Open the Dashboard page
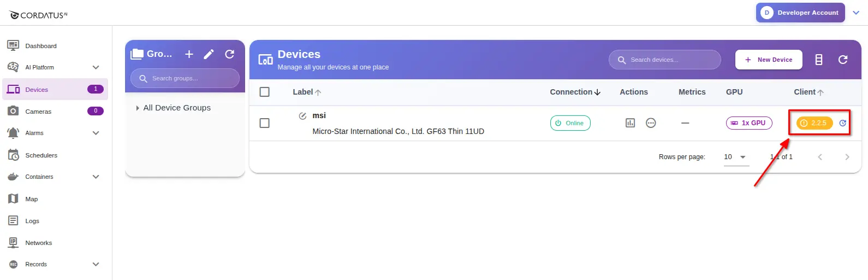868x280 pixels. coord(40,46)
